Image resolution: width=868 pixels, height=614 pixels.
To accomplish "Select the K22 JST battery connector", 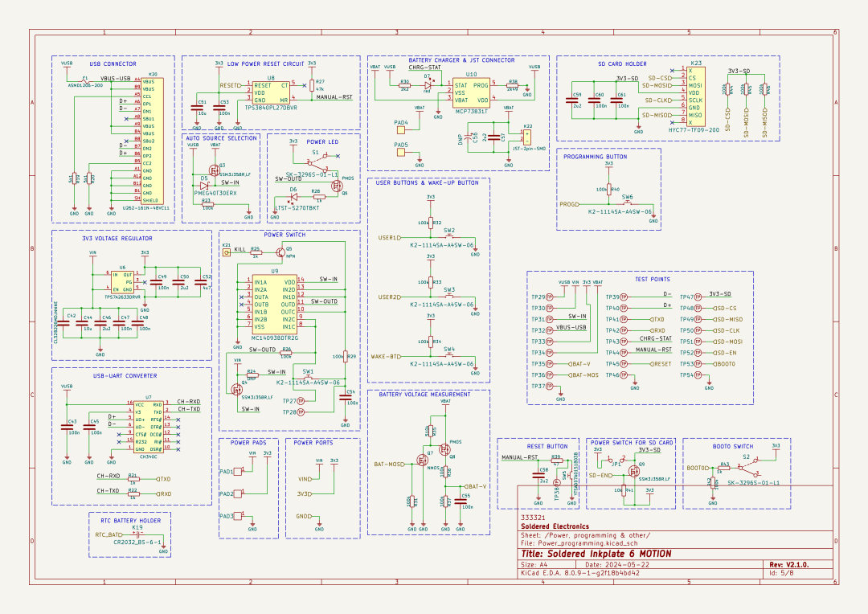I will (527, 136).
